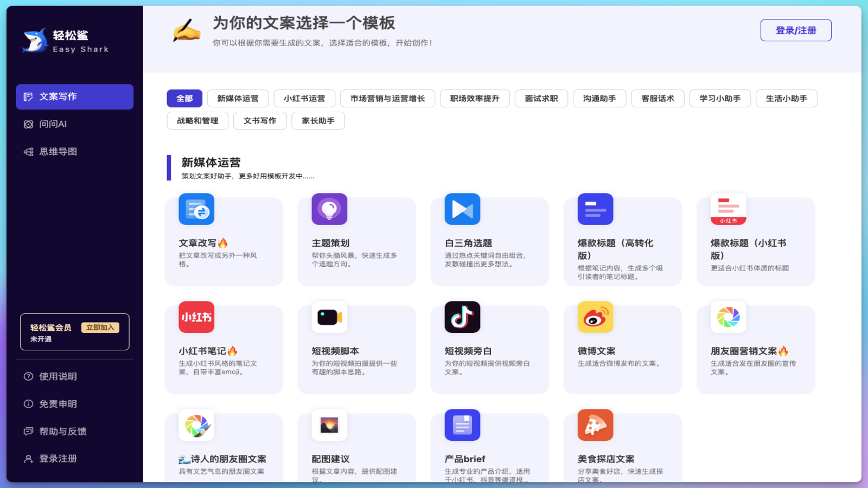Viewport: 868px width, 488px height.
Task: Open the 产品brief document icon
Action: (x=462, y=425)
